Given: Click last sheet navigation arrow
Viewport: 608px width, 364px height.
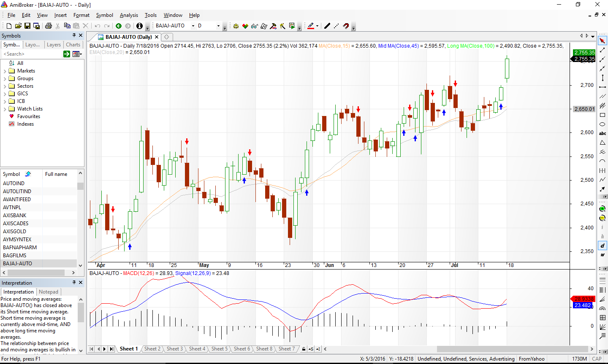Looking at the screenshot, I should 111,349.
